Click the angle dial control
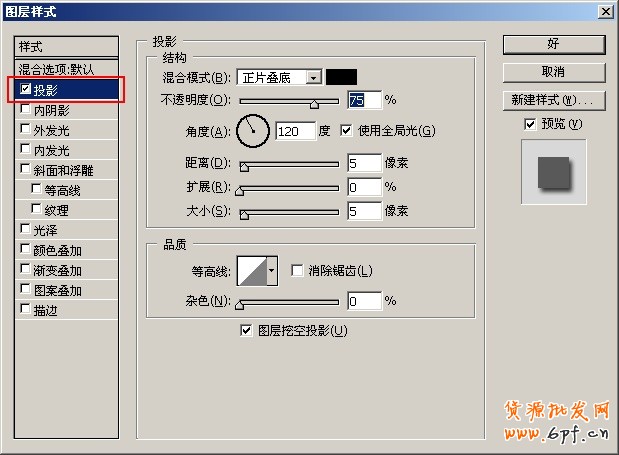The width and height of the screenshot is (619, 455). pos(254,130)
